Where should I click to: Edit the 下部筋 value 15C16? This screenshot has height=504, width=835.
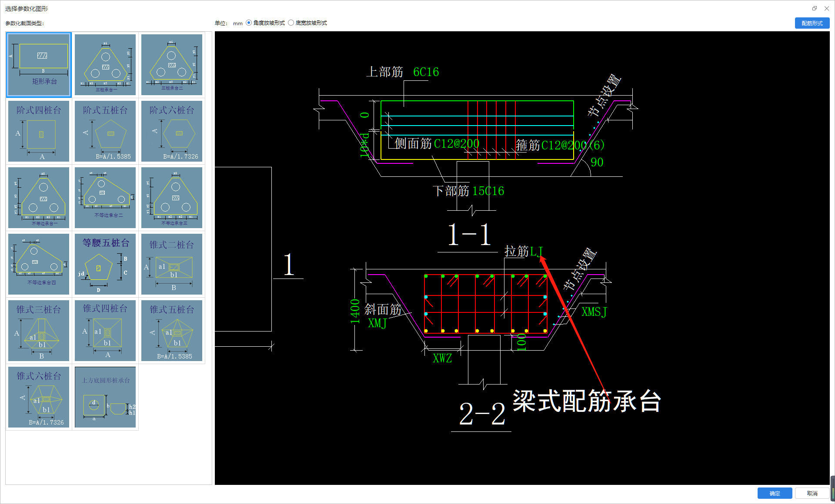pyautogui.click(x=488, y=191)
